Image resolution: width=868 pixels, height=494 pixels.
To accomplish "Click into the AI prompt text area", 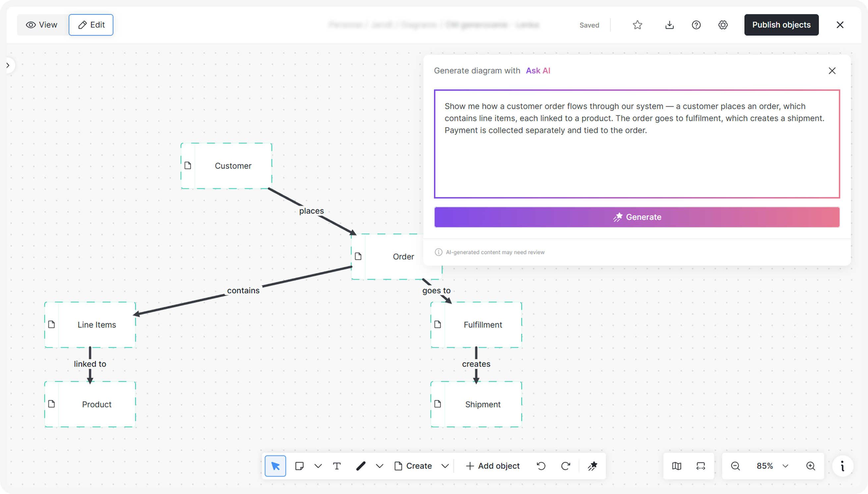I will pos(637,144).
